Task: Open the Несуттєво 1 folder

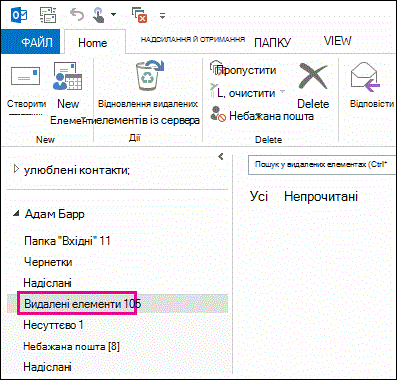Action: tap(53, 325)
